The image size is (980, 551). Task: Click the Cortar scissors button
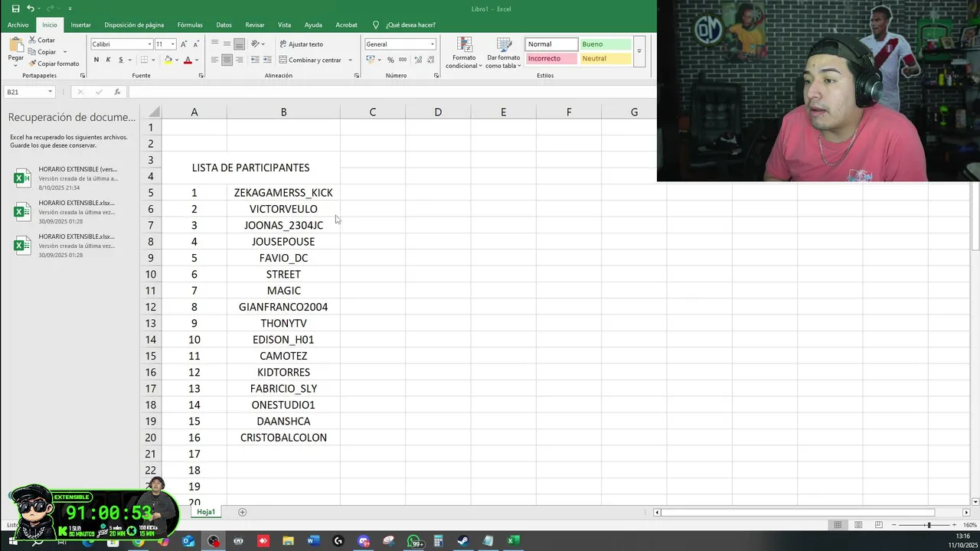(42, 40)
